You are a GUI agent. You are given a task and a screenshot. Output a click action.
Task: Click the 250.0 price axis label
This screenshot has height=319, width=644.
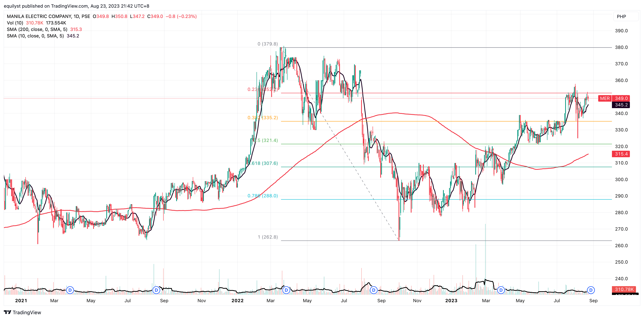click(x=621, y=262)
